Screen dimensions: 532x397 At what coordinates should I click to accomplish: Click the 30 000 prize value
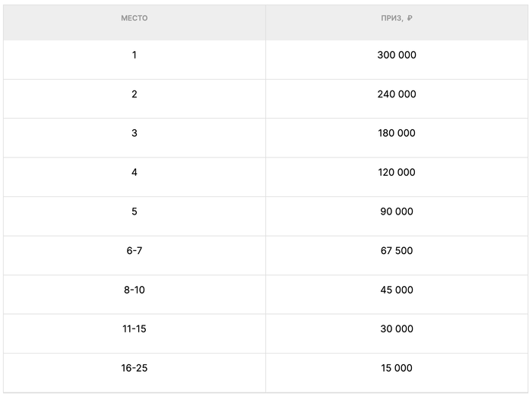pos(397,329)
